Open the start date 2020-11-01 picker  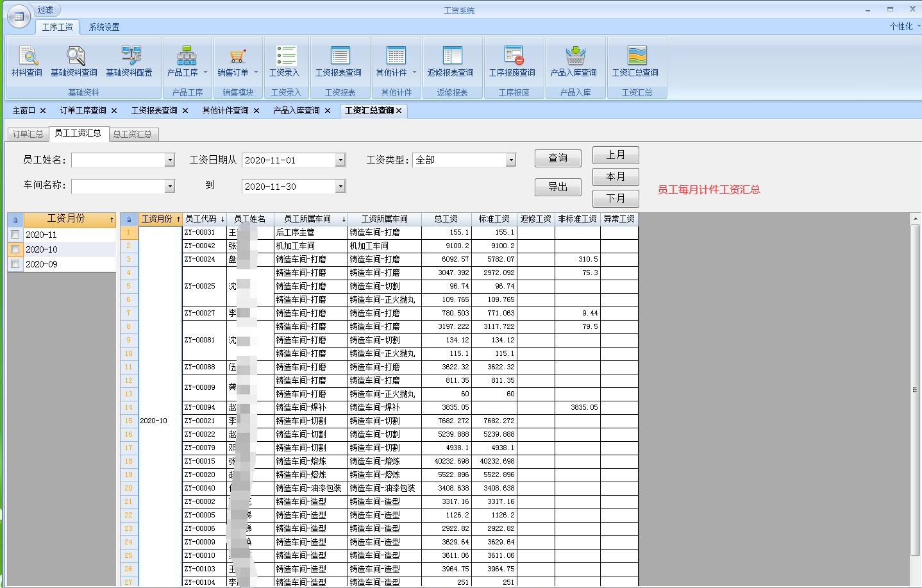coord(340,160)
